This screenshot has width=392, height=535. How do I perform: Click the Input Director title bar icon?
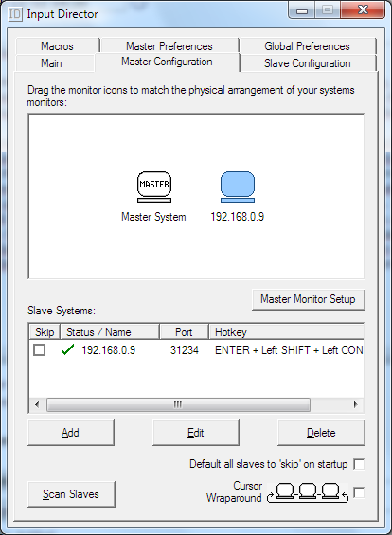[x=15, y=14]
